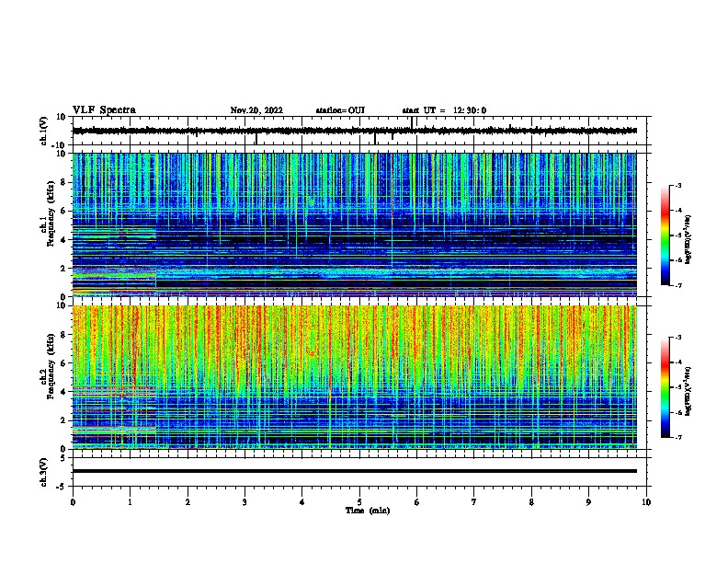The width and height of the screenshot is (728, 563).
Task: Click the log(PSD) label beside upper color bar
Action: coord(688,239)
